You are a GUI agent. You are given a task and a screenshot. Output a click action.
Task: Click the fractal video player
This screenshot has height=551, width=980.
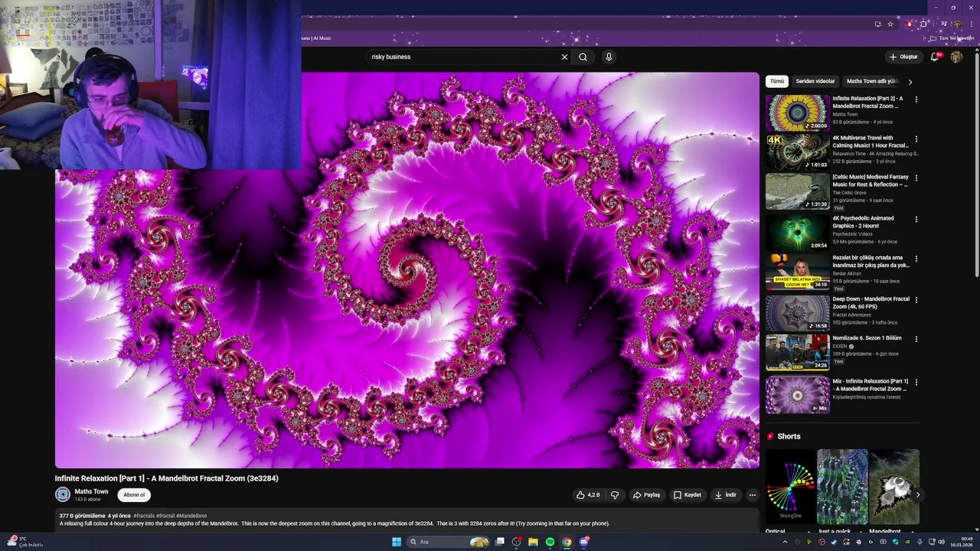point(407,270)
